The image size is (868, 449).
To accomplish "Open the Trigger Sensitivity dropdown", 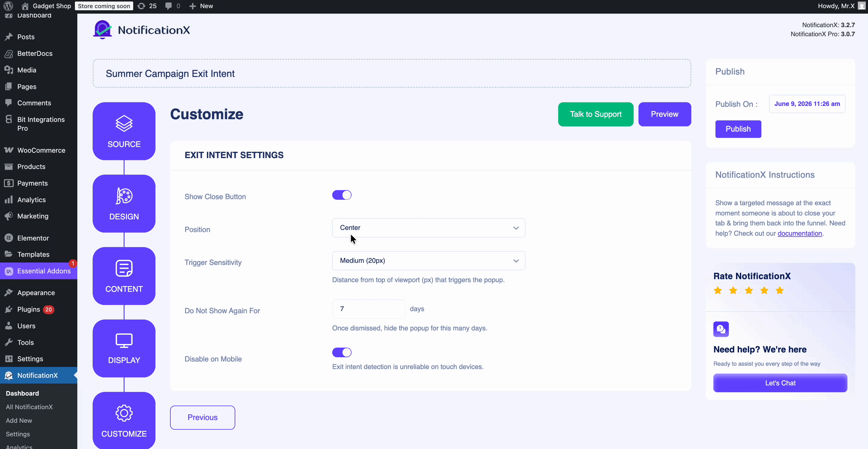I will [429, 260].
